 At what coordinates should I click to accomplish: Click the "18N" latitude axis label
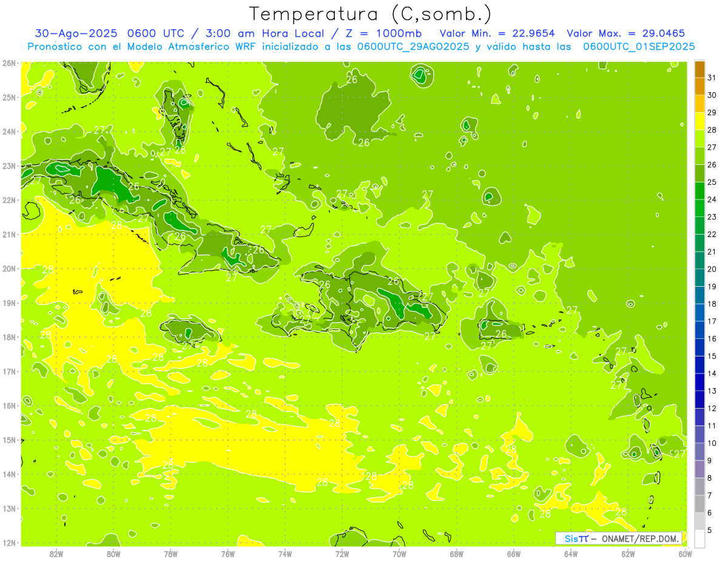[x=9, y=337]
